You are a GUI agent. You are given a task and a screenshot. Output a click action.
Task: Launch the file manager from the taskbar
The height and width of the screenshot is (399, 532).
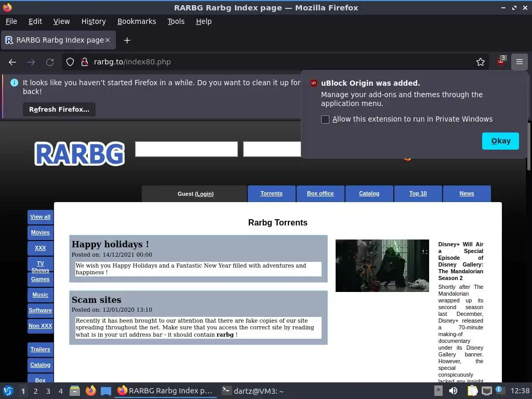click(75, 391)
